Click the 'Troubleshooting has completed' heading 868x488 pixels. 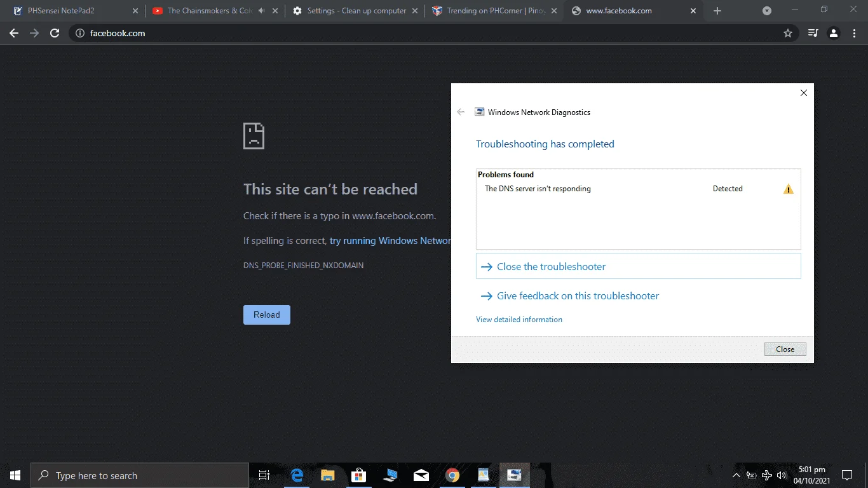[545, 144]
